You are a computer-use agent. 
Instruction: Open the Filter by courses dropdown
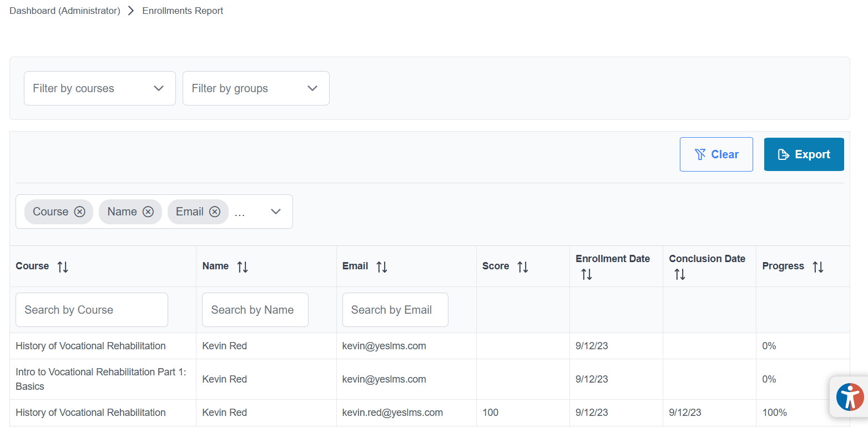[x=99, y=88]
